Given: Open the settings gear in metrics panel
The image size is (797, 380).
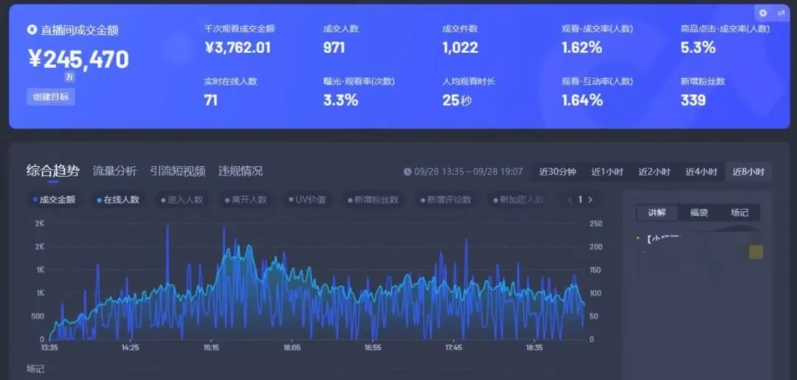Looking at the screenshot, I should (x=763, y=13).
